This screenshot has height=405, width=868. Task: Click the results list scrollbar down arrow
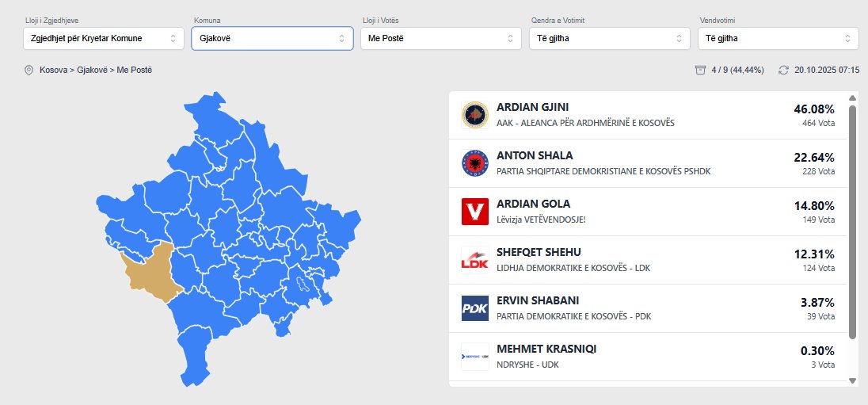pyautogui.click(x=852, y=380)
